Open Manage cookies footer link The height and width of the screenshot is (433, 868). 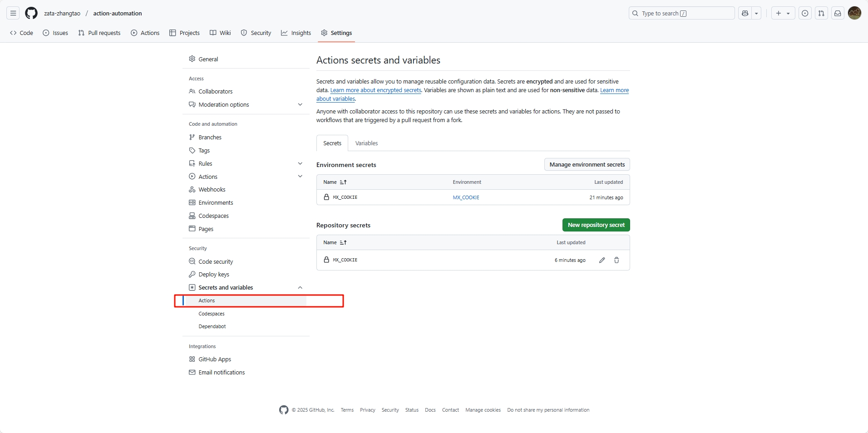pos(483,410)
